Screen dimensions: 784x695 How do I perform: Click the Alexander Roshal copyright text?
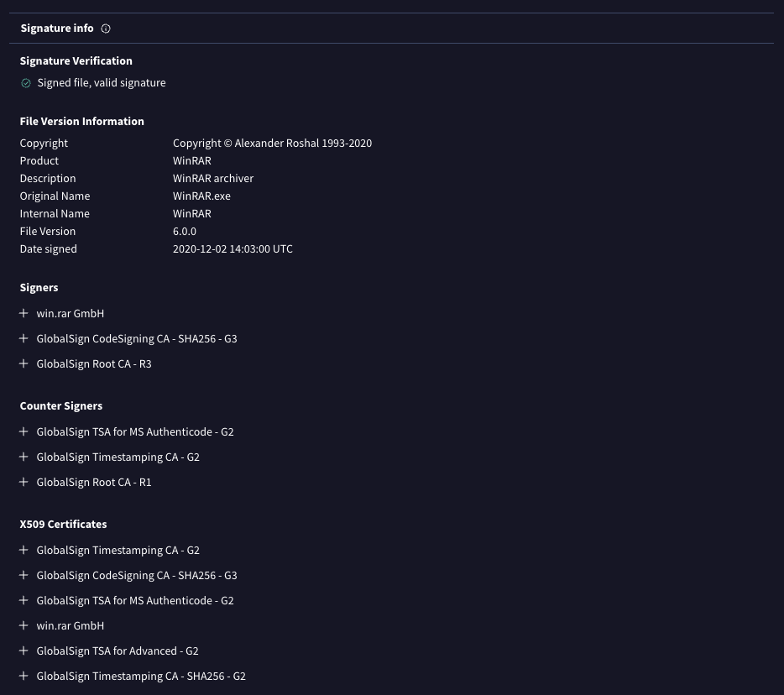coord(272,143)
